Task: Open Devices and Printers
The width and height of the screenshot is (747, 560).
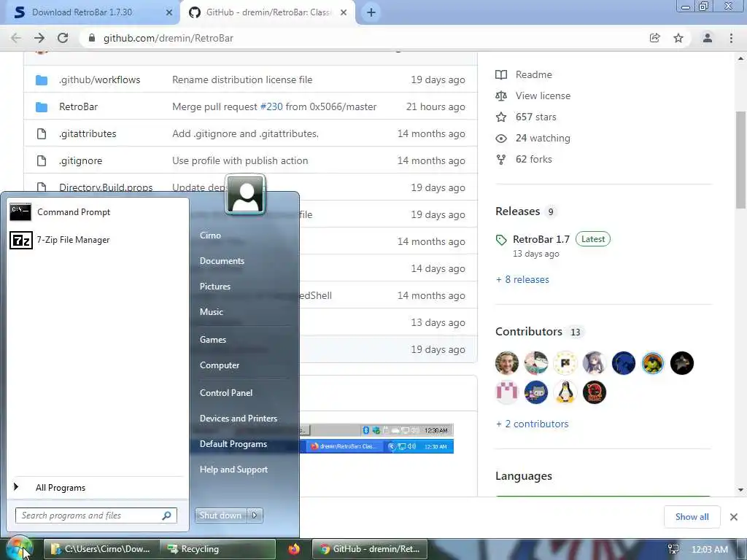Action: 239,419
